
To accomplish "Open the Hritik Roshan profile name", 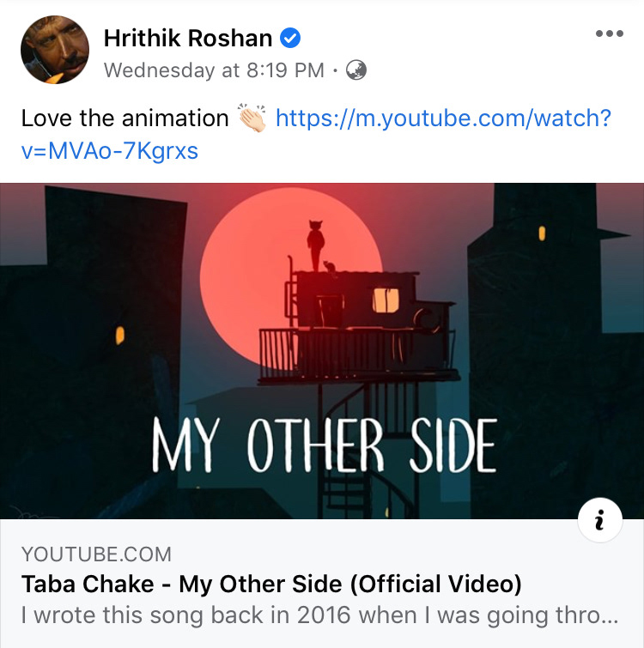I will [x=188, y=38].
